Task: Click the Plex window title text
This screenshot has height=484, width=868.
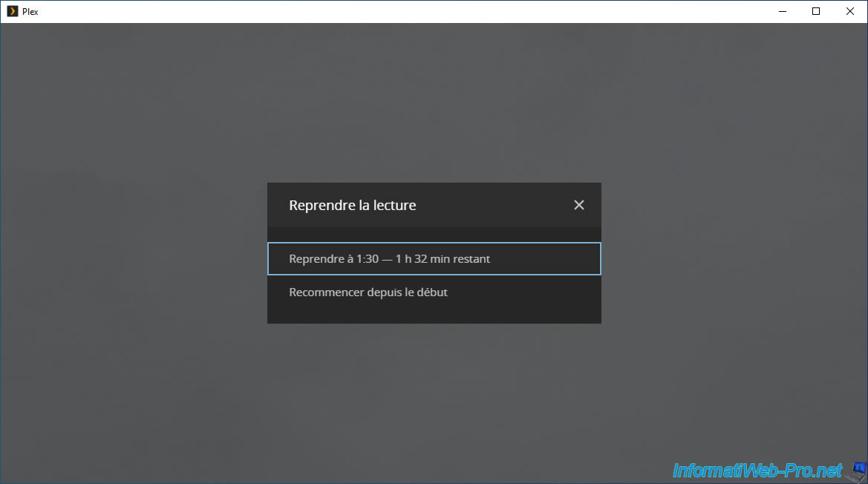Action: 30,12
